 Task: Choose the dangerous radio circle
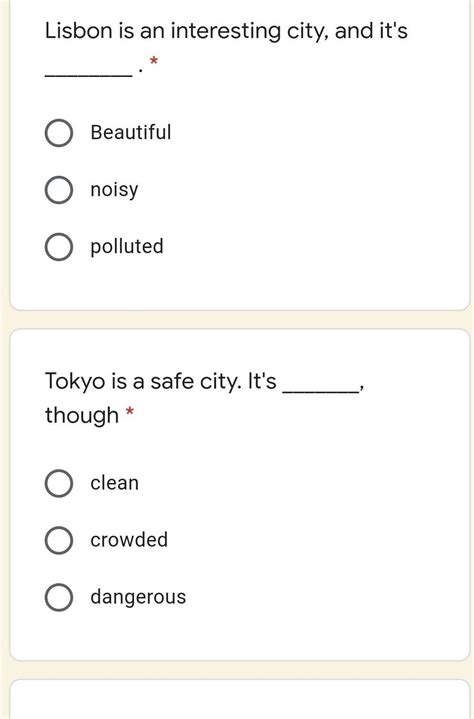[x=59, y=597]
